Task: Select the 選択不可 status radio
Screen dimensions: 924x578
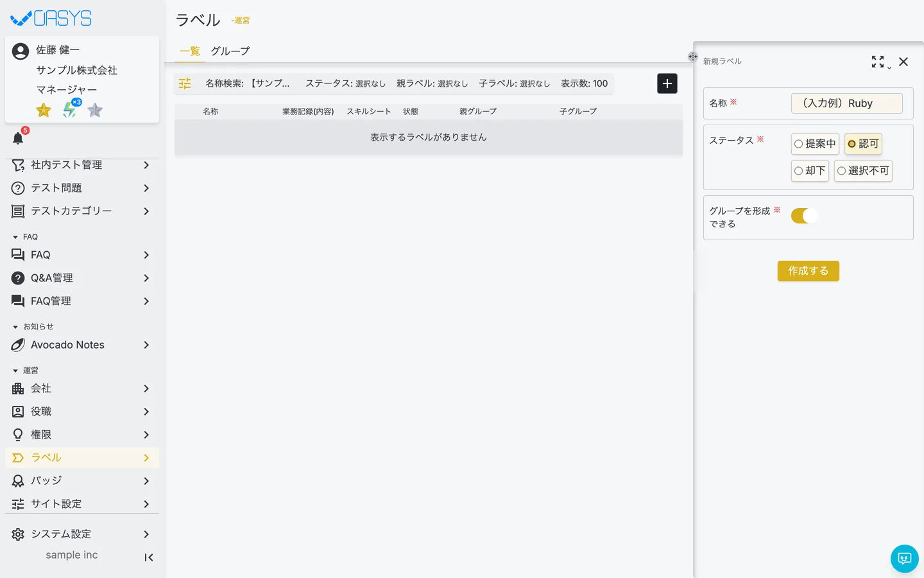Action: click(x=863, y=171)
